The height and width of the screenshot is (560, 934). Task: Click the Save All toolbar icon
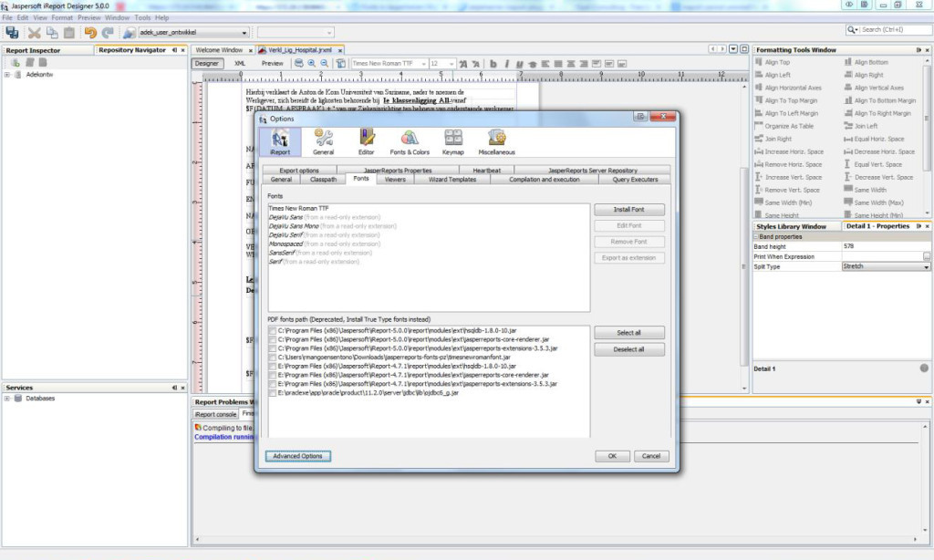coord(12,32)
